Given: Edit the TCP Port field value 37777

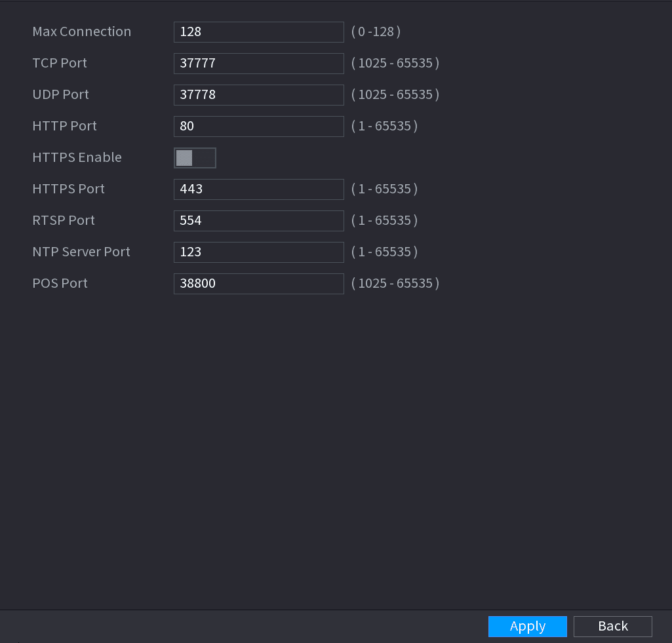Looking at the screenshot, I should [258, 64].
